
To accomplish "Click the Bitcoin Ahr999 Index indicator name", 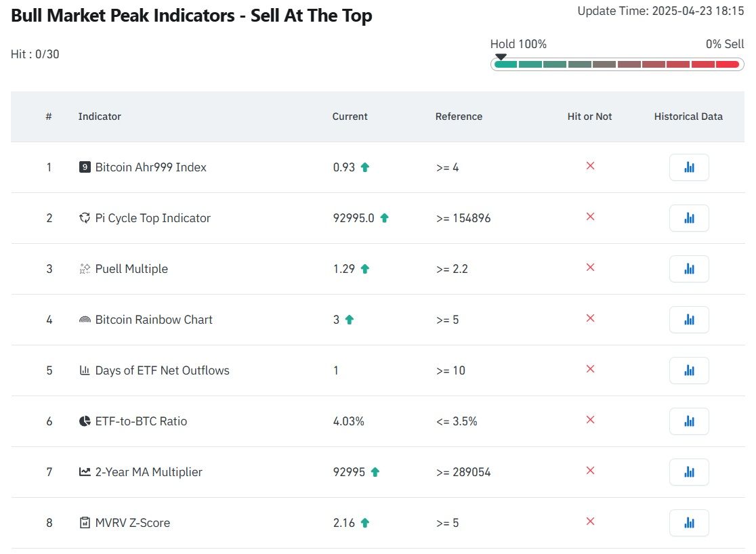I will (150, 167).
